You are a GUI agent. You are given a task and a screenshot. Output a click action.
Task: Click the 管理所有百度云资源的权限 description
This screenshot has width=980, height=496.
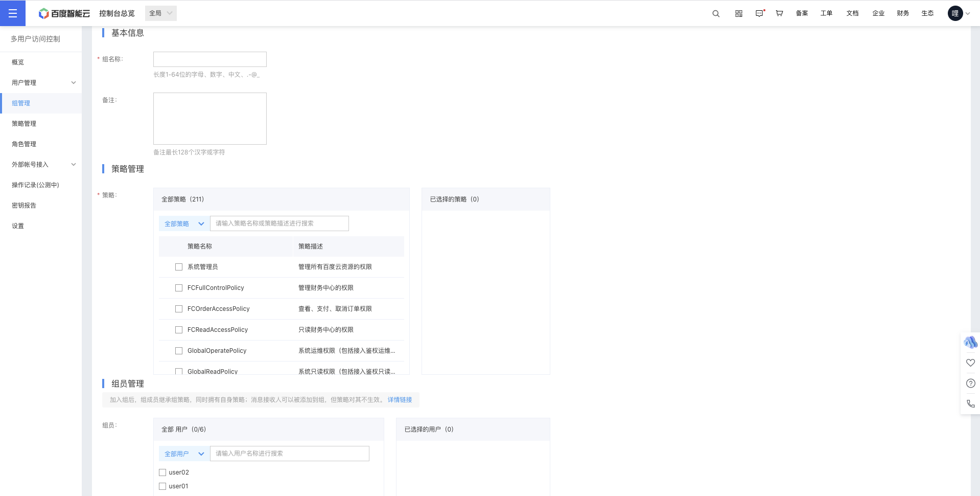point(335,267)
